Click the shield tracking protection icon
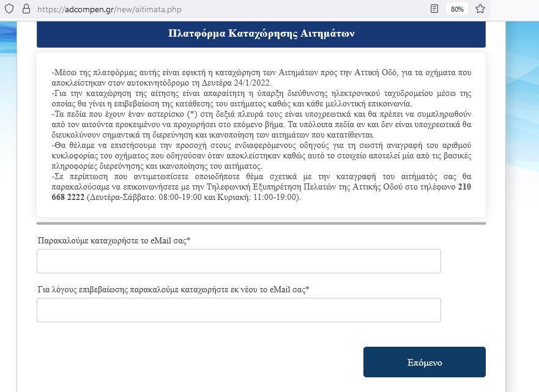This screenshot has height=392, width=539. 9,9
